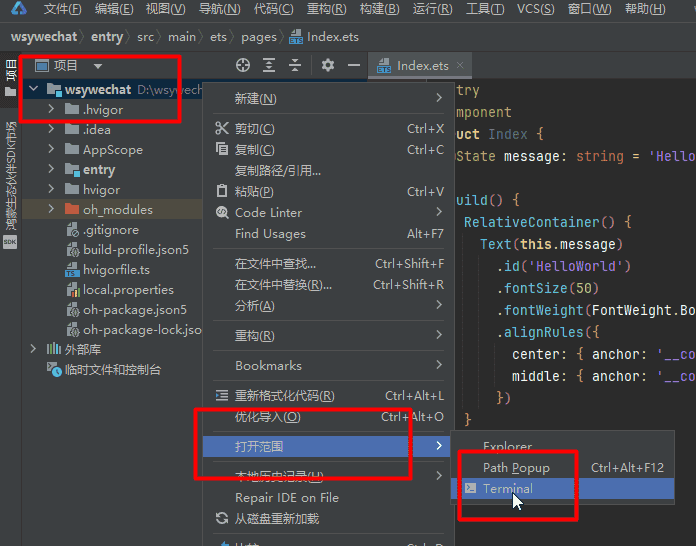This screenshot has width=696, height=546.
Task: Open Code Linter submenu
Action: pos(328,212)
